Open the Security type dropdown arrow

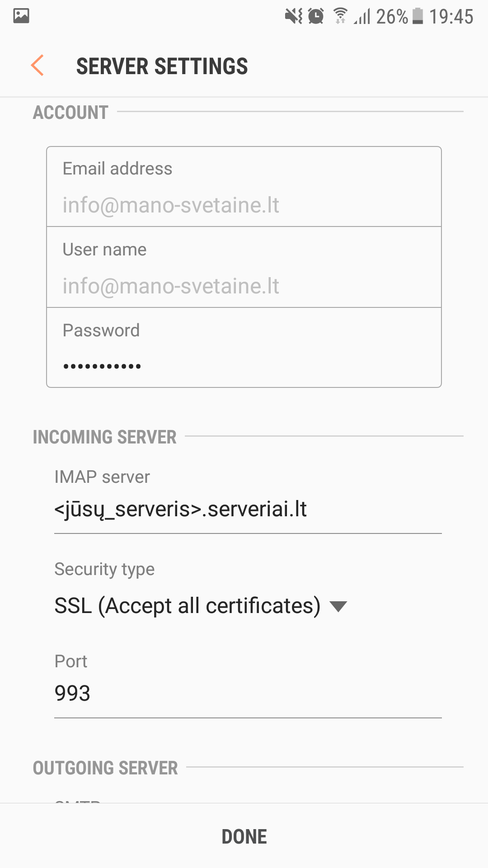[338, 606]
